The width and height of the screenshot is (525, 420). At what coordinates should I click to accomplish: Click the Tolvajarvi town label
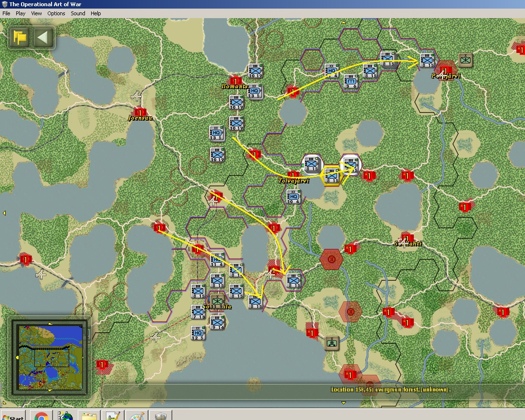point(294,181)
